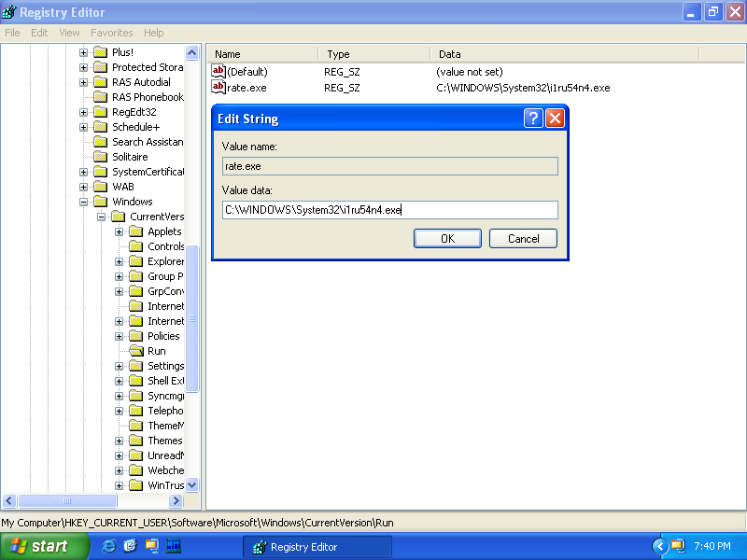Open the Favorites menu
This screenshot has height=560, width=747.
coord(111,33)
